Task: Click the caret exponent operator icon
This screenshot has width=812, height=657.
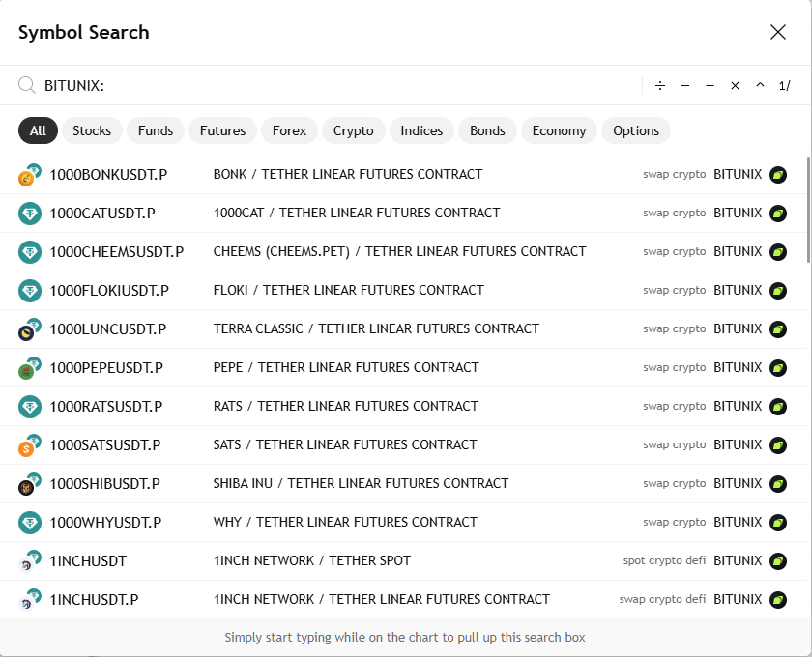Action: (x=760, y=85)
